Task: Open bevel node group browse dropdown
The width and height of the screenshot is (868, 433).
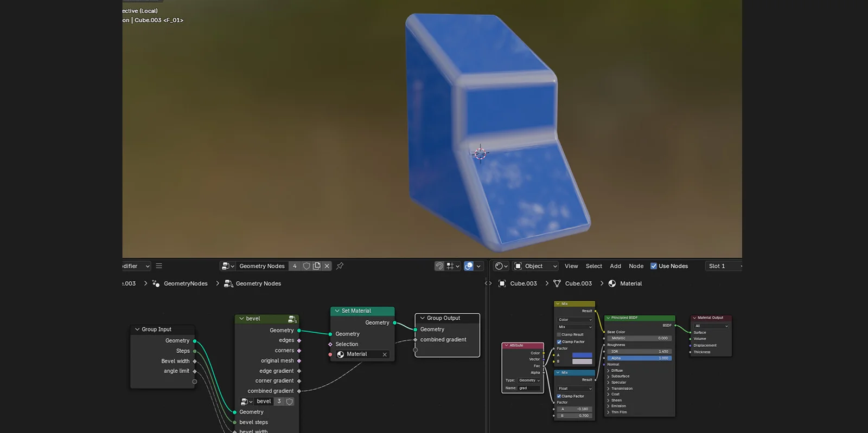Action: tap(247, 402)
